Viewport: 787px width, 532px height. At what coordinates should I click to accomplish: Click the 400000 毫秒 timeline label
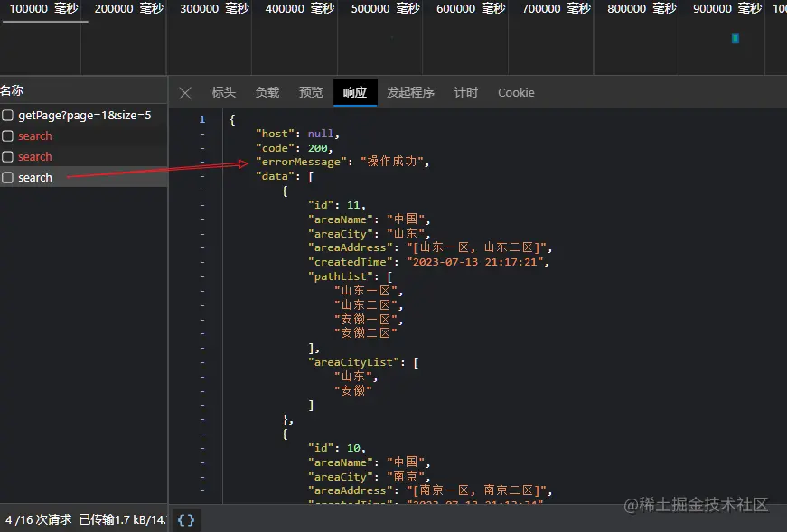tap(300, 8)
